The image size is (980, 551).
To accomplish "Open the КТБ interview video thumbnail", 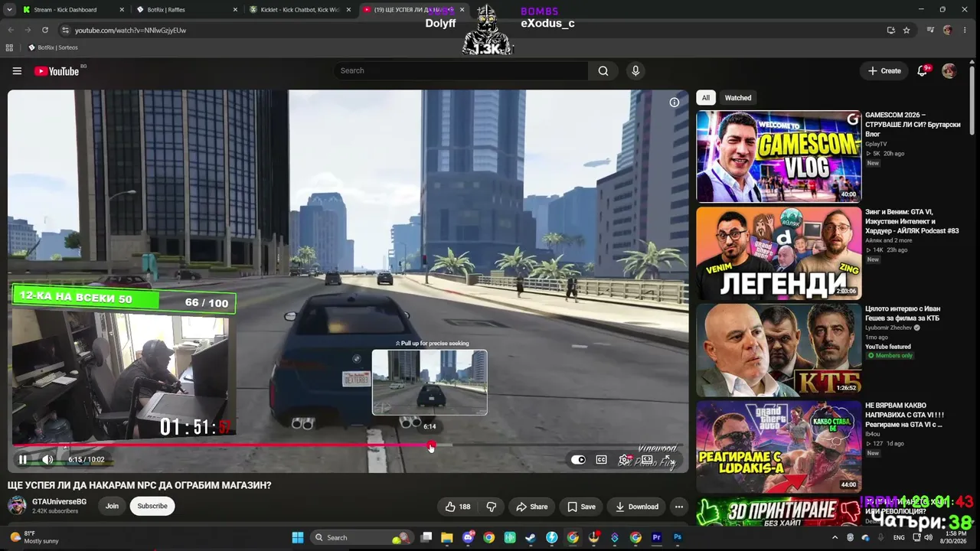I will (779, 350).
